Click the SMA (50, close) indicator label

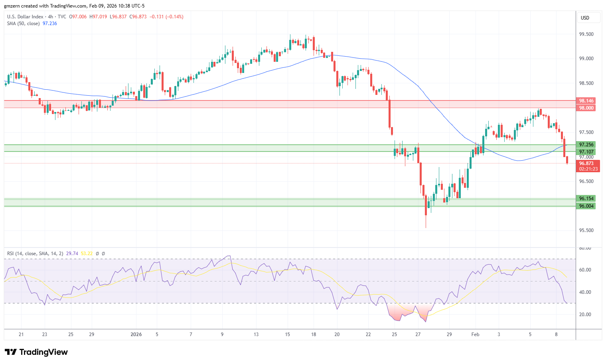pyautogui.click(x=23, y=24)
